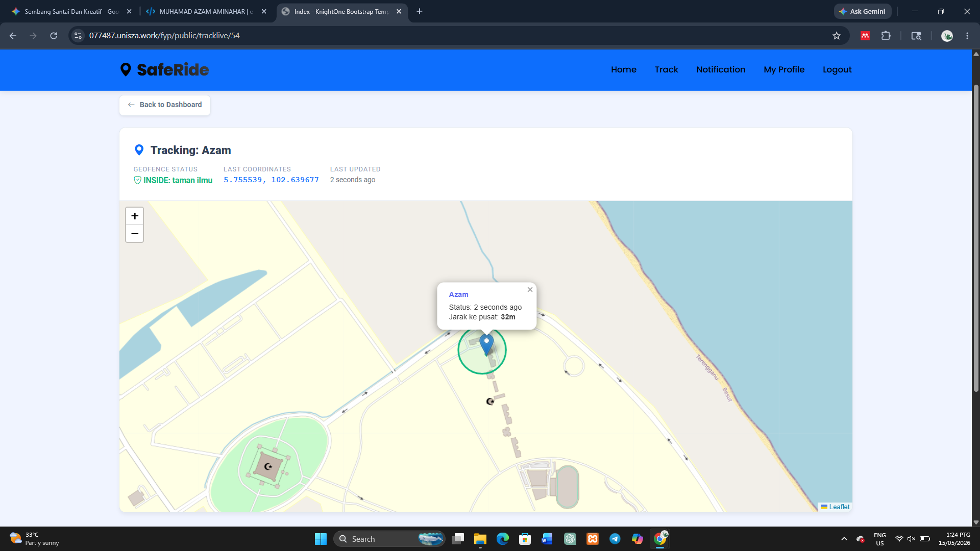Go back to Dashboard
Viewport: 980px width, 551px height.
[165, 105]
